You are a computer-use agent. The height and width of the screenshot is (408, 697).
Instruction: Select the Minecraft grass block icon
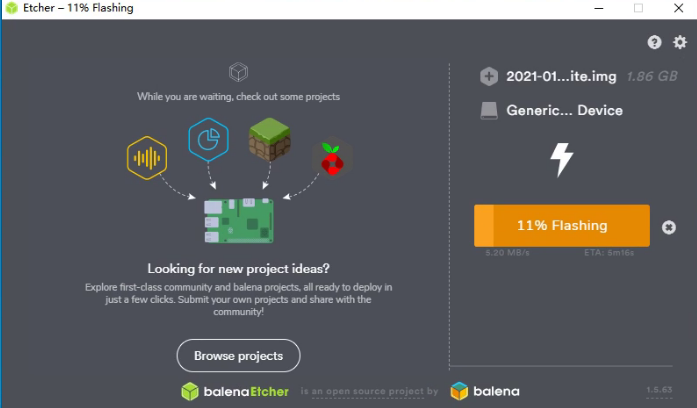pos(270,139)
